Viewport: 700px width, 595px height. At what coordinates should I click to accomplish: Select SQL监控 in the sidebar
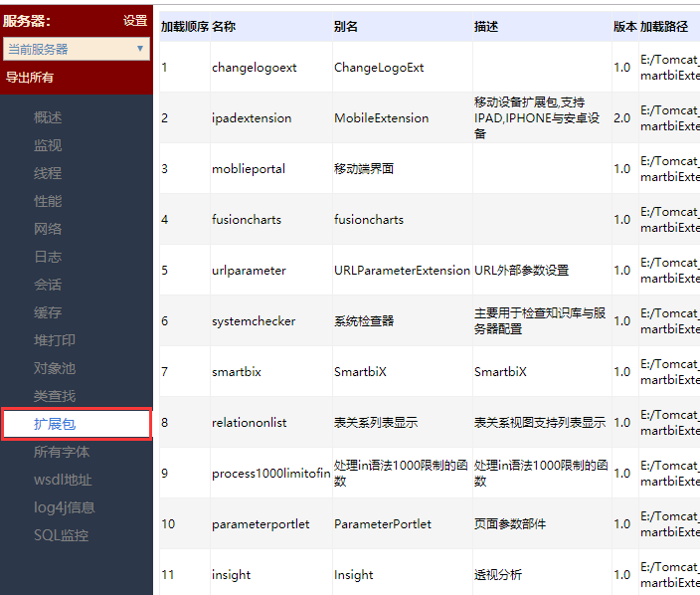click(x=62, y=535)
